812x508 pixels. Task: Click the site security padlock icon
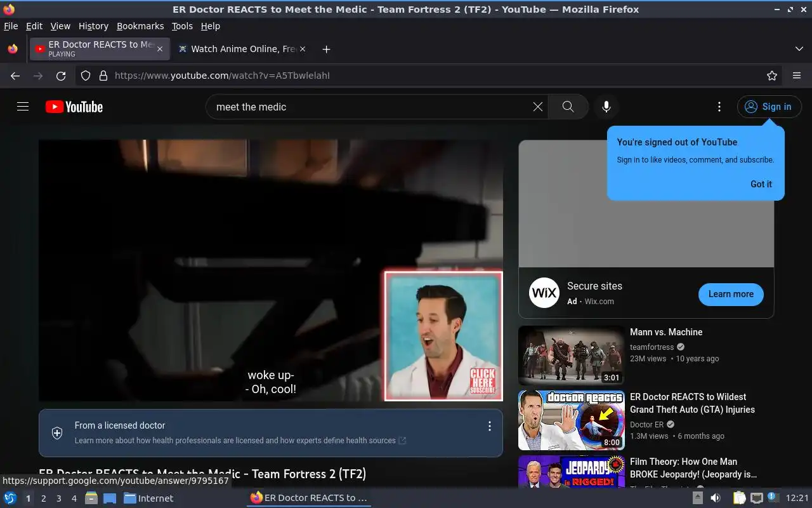coord(103,76)
